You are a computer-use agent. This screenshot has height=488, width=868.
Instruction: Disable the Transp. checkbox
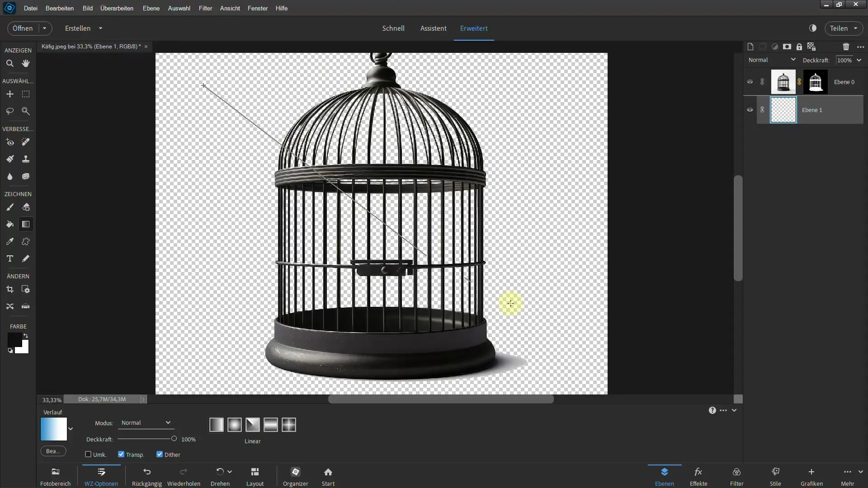(121, 454)
